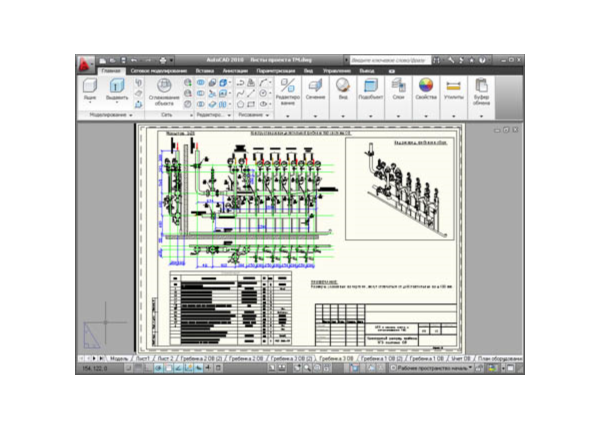Click the Plot printer icon in quick access toolbar
This screenshot has width=600, height=428.
[x=163, y=60]
